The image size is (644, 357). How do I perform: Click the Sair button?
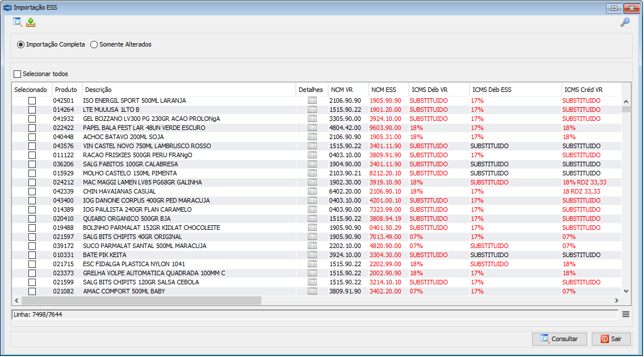click(x=611, y=339)
